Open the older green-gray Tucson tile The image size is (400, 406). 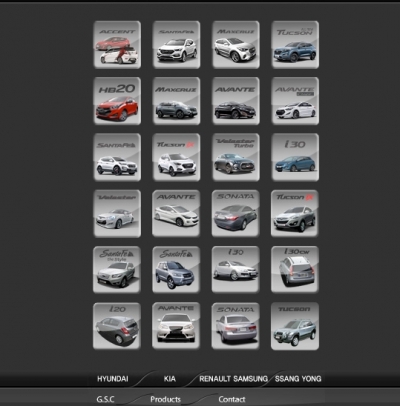point(295,326)
